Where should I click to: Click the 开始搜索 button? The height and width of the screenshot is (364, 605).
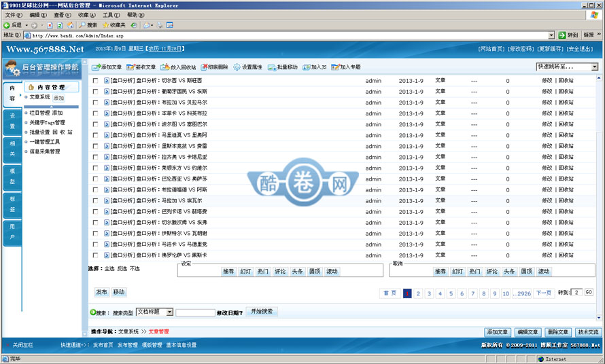(262, 312)
